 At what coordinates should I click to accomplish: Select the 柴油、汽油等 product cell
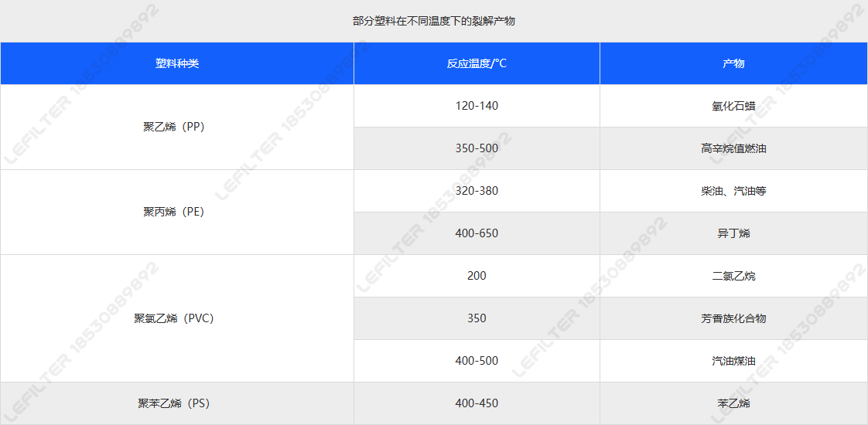733,191
